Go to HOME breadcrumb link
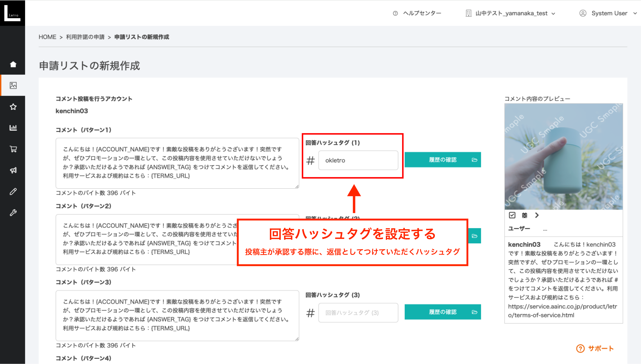 coord(47,37)
